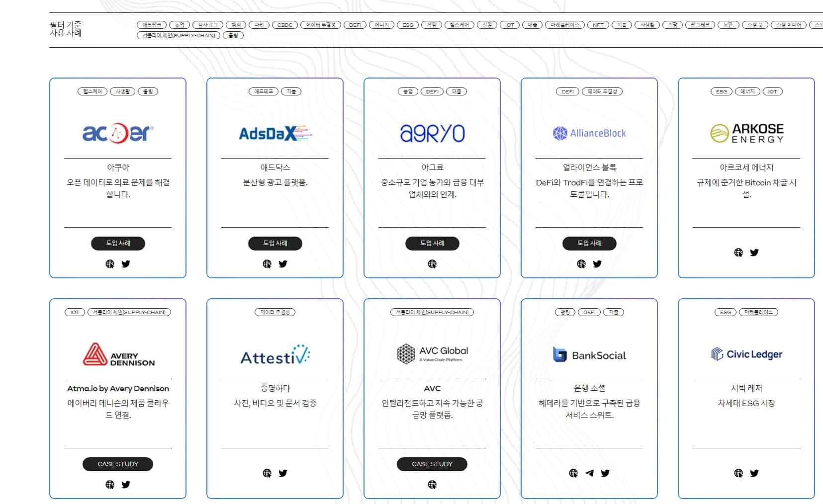This screenshot has height=504, width=823.
Task: Toggle the CBDC filter in the filter bar
Action: click(x=285, y=25)
